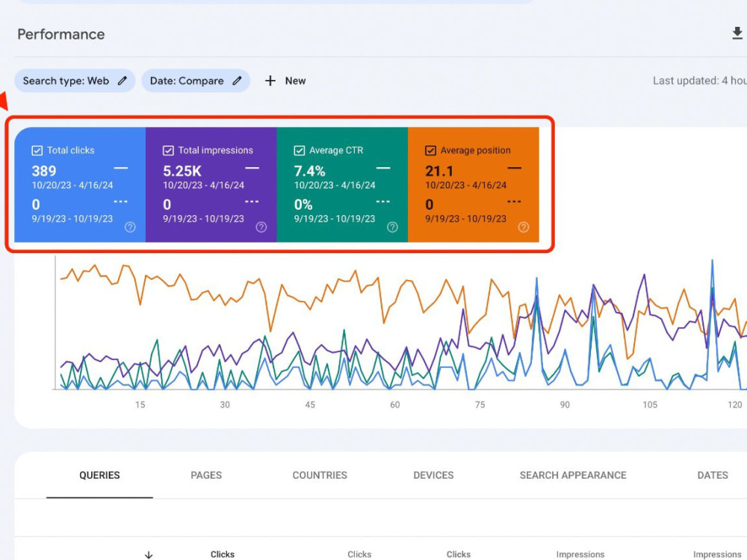Viewport: 747px width, 560px height.
Task: Open the Search type: Web filter
Action: 75,81
